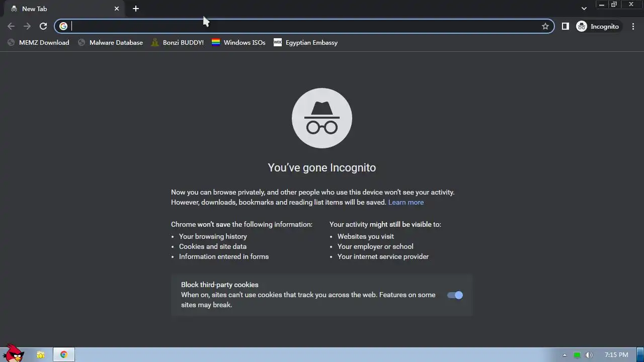Click the browser Back arrow

point(11,26)
